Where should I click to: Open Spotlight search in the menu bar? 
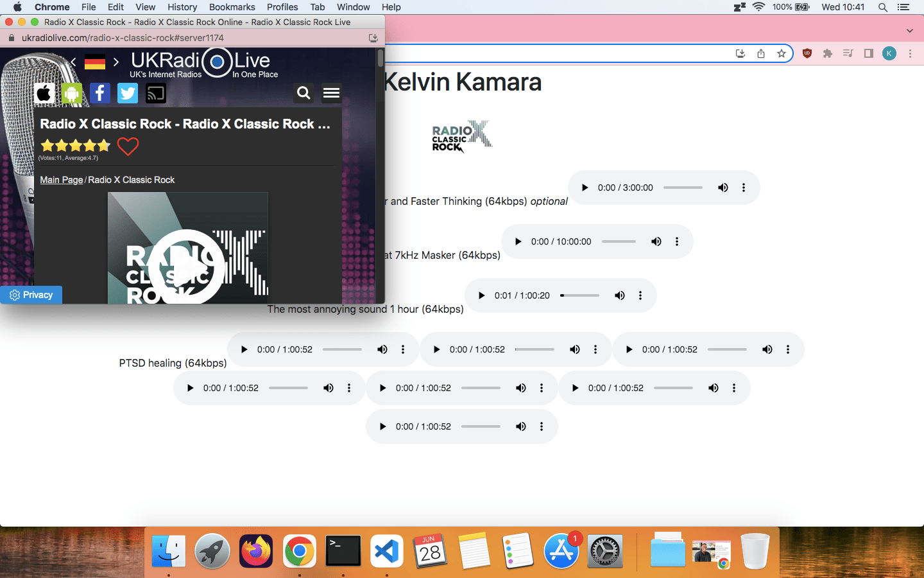(x=883, y=7)
